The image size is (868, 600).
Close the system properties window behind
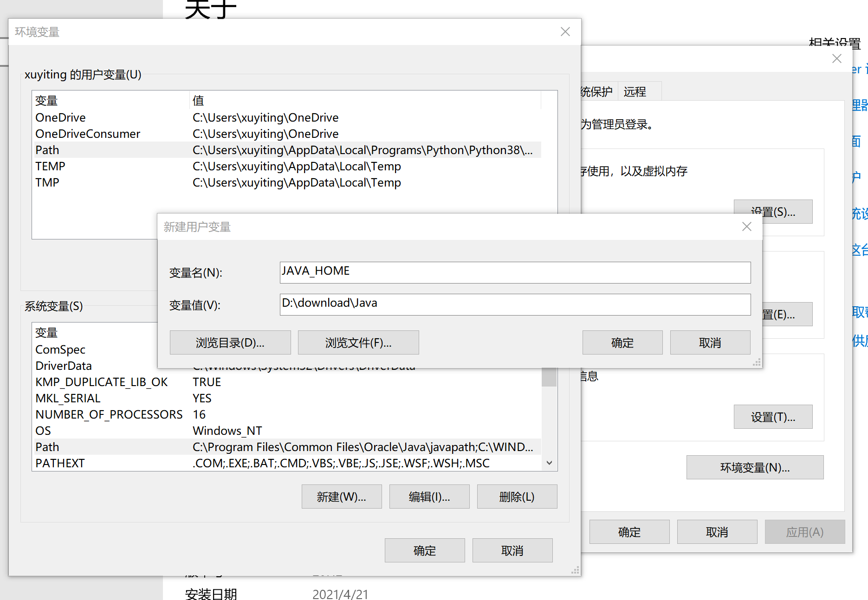coord(836,58)
